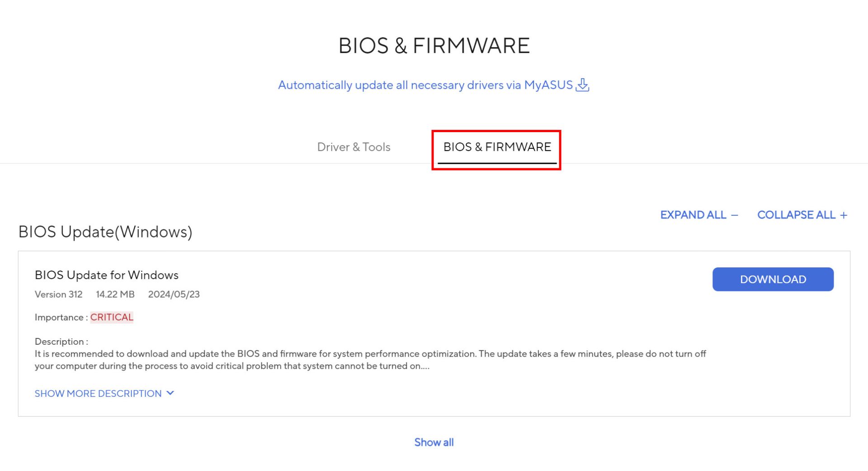Download the BIOS Update for Windows

tap(773, 279)
